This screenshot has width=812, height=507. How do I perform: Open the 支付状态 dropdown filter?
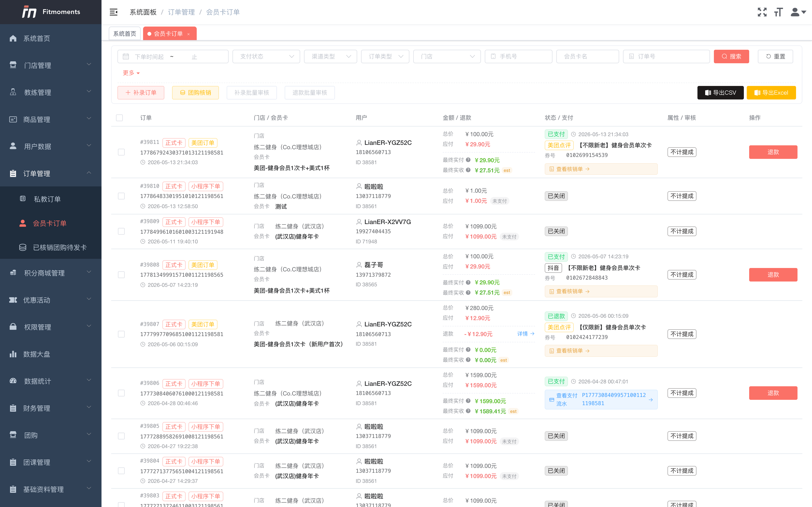coord(266,56)
